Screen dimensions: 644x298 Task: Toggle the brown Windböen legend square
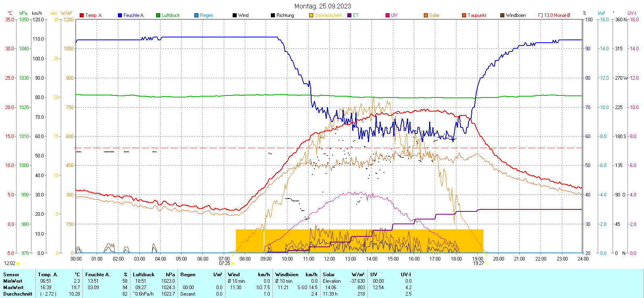pos(502,15)
